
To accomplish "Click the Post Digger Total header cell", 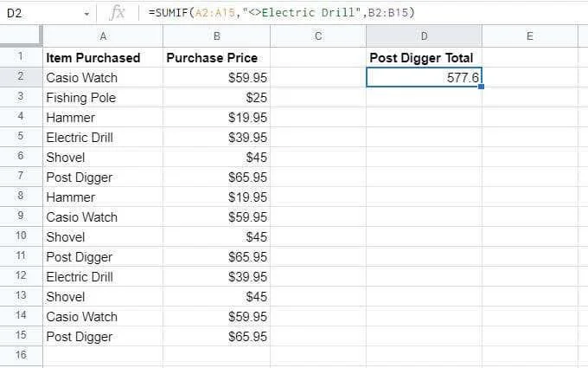I will 424,57.
